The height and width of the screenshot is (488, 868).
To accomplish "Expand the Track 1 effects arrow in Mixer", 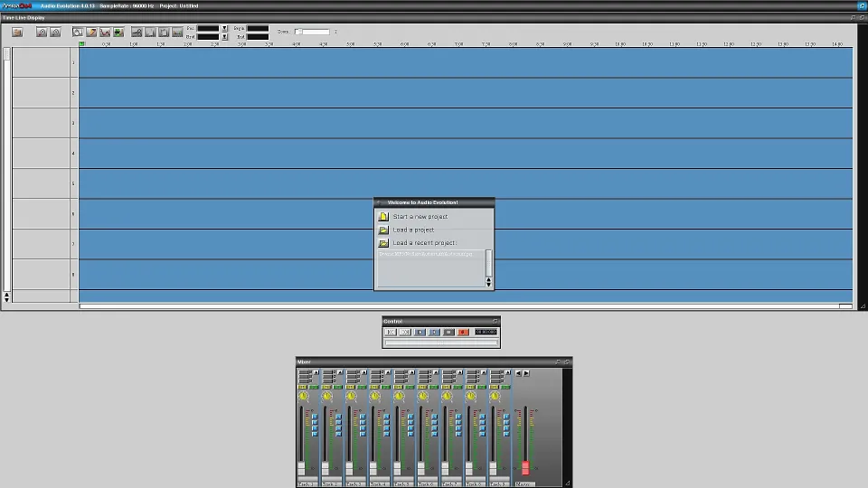I will pos(316,372).
